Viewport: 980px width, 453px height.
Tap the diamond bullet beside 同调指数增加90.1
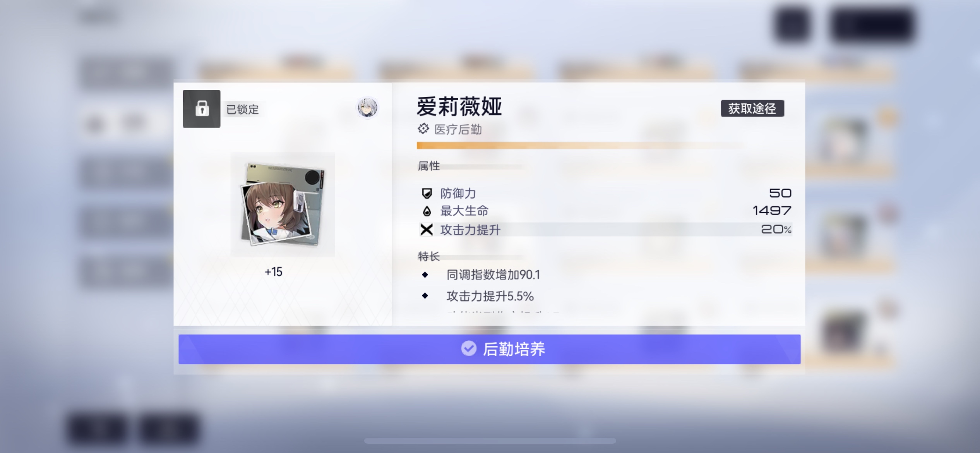point(425,275)
